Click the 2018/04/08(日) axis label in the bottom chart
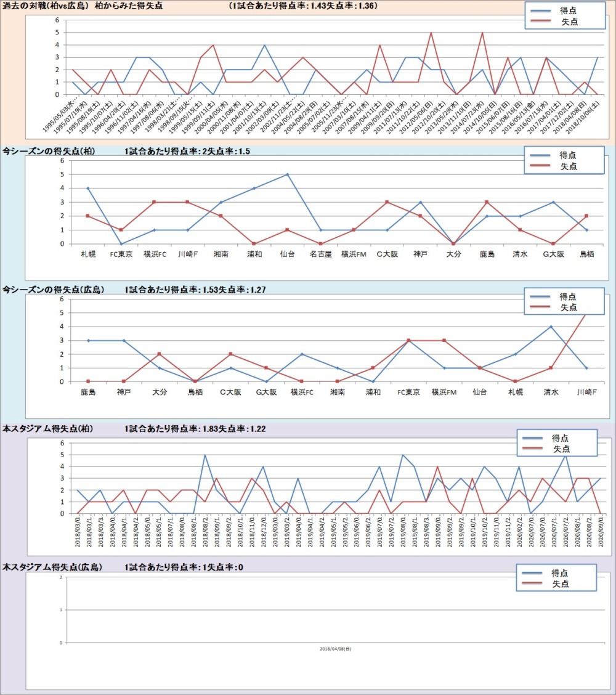 [x=336, y=649]
